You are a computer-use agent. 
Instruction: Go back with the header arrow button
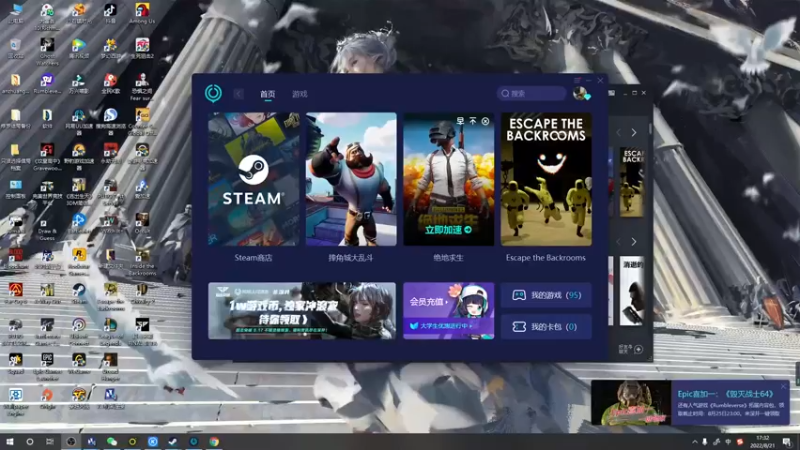[x=239, y=94]
